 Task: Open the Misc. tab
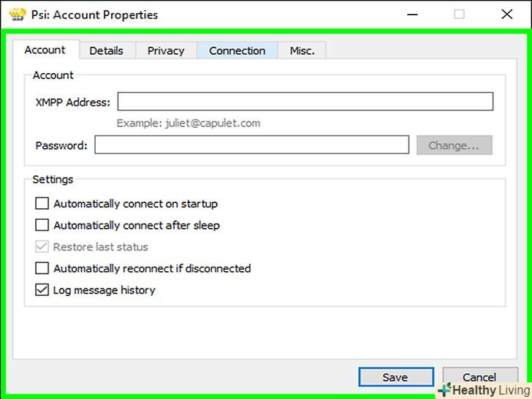point(302,50)
